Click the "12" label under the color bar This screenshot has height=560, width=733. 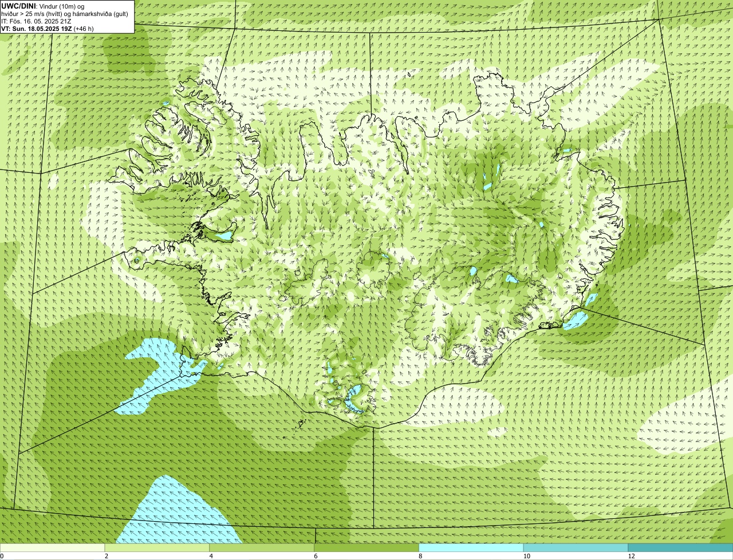point(631,556)
